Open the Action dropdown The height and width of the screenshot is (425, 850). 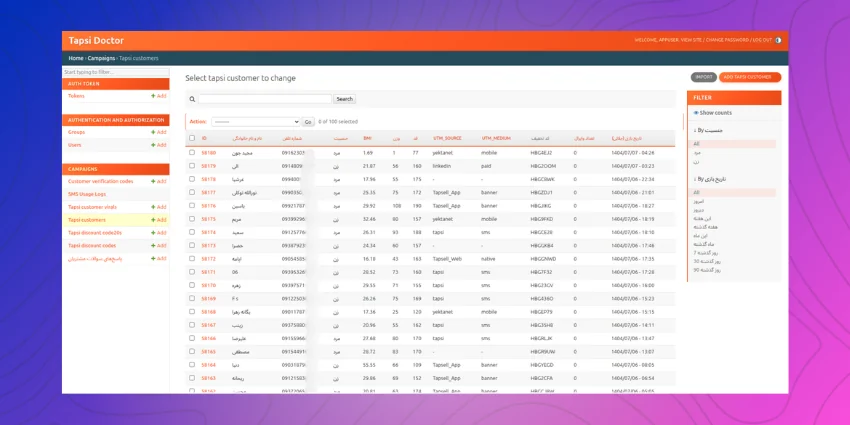[255, 122]
